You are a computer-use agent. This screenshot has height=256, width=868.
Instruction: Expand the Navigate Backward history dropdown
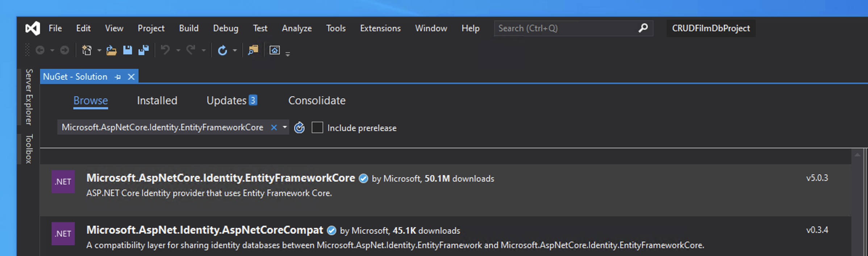tap(52, 50)
